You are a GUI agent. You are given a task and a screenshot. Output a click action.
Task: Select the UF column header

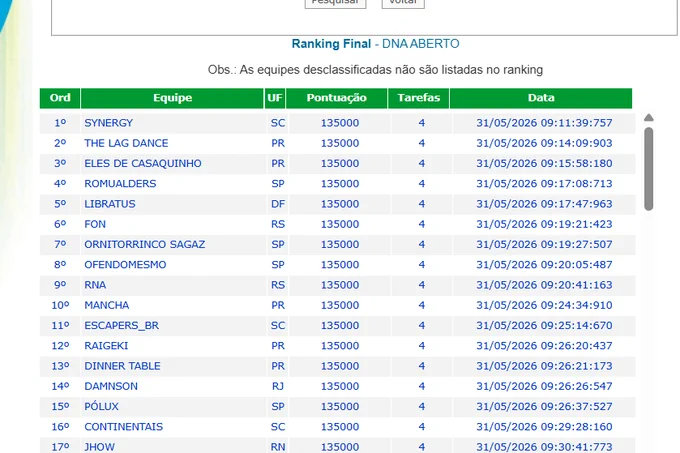click(x=275, y=98)
